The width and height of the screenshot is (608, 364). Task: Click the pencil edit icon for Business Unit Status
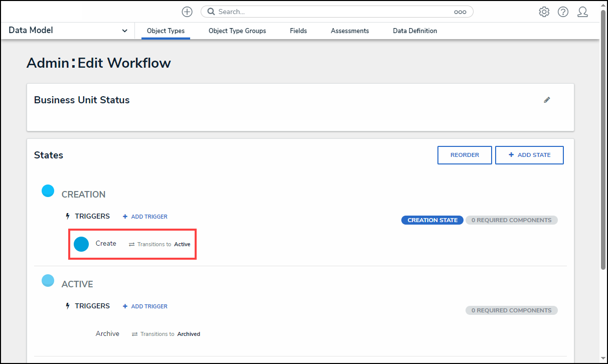click(547, 100)
